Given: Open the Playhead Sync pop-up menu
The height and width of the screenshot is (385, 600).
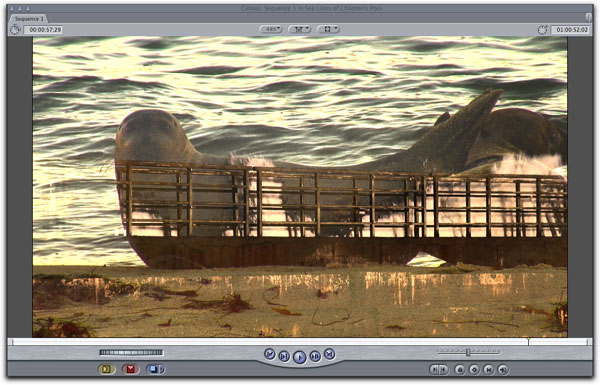Looking at the screenshot, I should click(x=299, y=29).
